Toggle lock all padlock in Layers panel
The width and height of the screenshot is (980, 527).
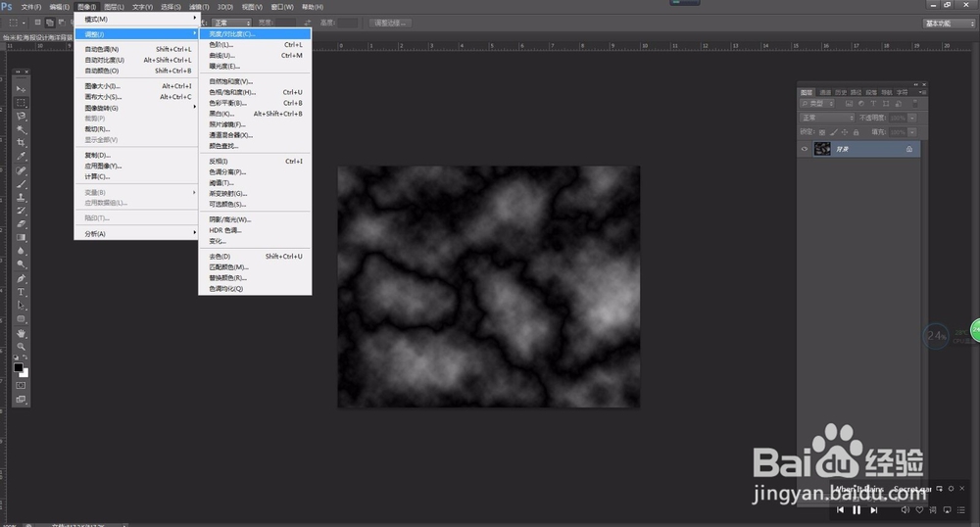(x=856, y=132)
